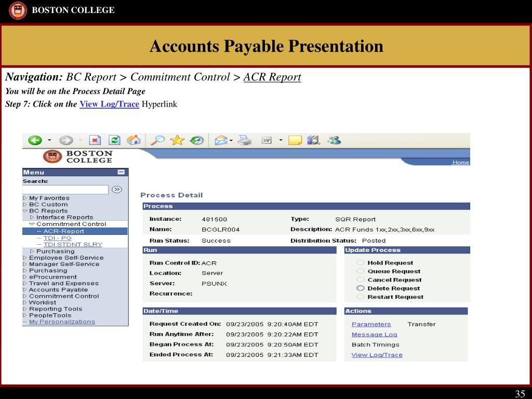Expand eProcurement menu folder

[x=25, y=277]
